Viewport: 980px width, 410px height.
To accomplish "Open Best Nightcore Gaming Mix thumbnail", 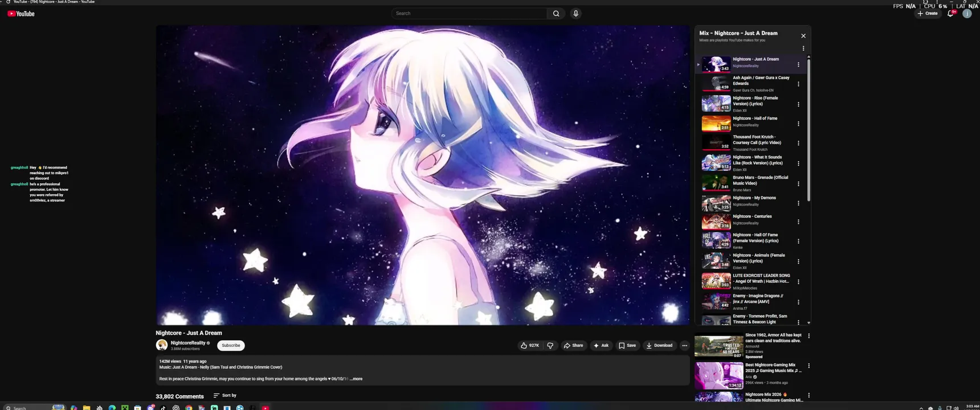I will pos(718,376).
